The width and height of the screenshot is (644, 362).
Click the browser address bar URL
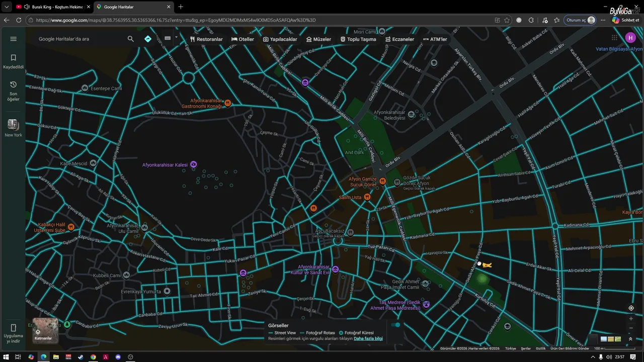point(176,20)
